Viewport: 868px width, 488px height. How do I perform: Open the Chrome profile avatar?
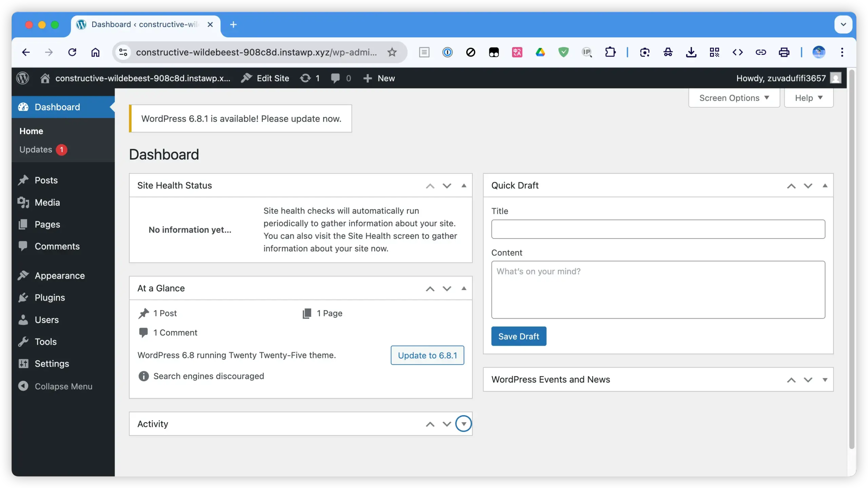[819, 52]
